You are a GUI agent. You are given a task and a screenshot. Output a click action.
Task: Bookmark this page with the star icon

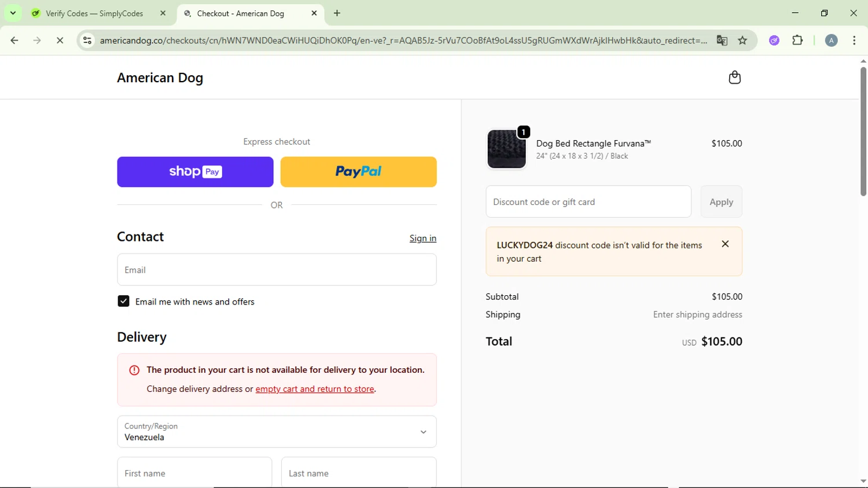click(x=742, y=41)
